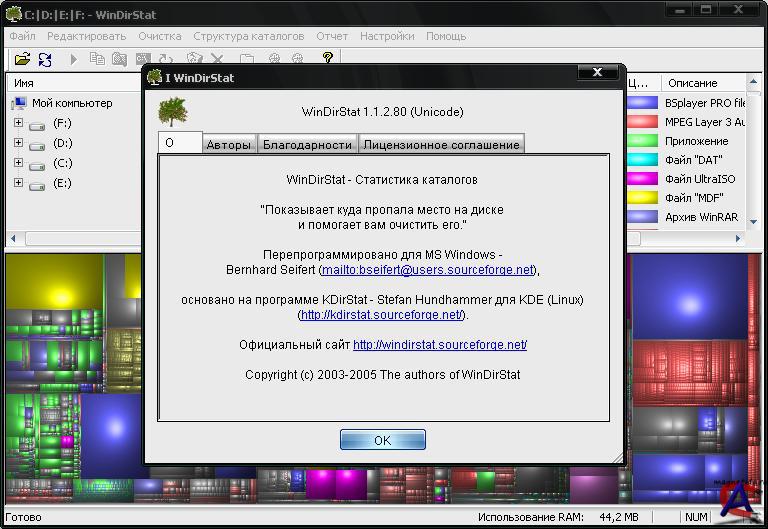This screenshot has width=768, height=529.
Task: Click the yellow question mark help icon
Action: click(327, 60)
